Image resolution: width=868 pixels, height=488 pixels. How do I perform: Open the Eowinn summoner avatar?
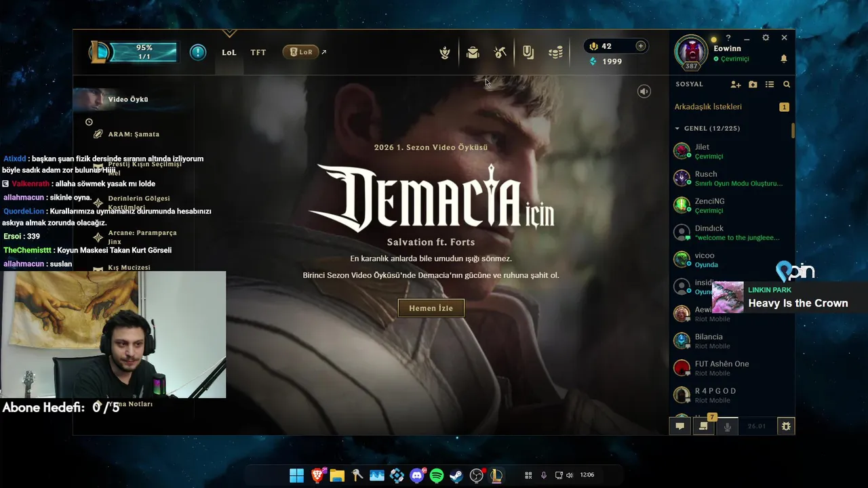pos(691,52)
